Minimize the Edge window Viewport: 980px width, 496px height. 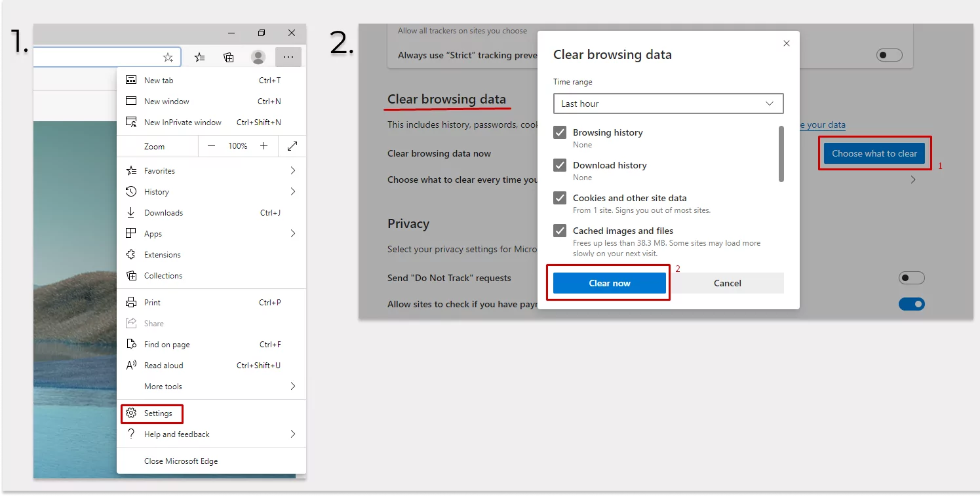pyautogui.click(x=231, y=33)
